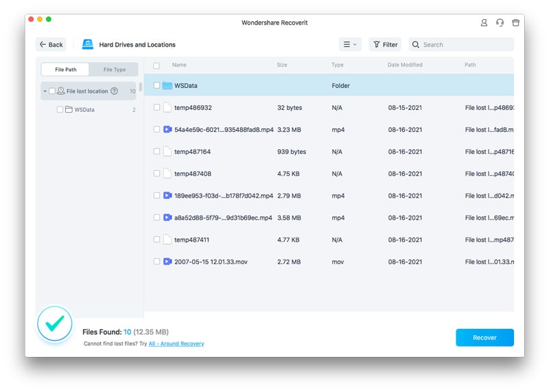Tick the File lost location tree checkbox
This screenshot has width=549, height=392.
(x=52, y=91)
